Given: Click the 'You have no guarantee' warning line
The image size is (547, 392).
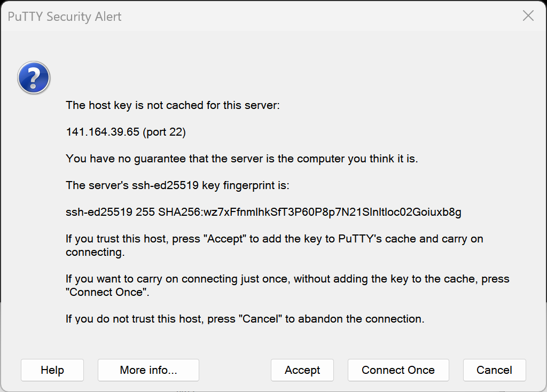Looking at the screenshot, I should (x=241, y=159).
